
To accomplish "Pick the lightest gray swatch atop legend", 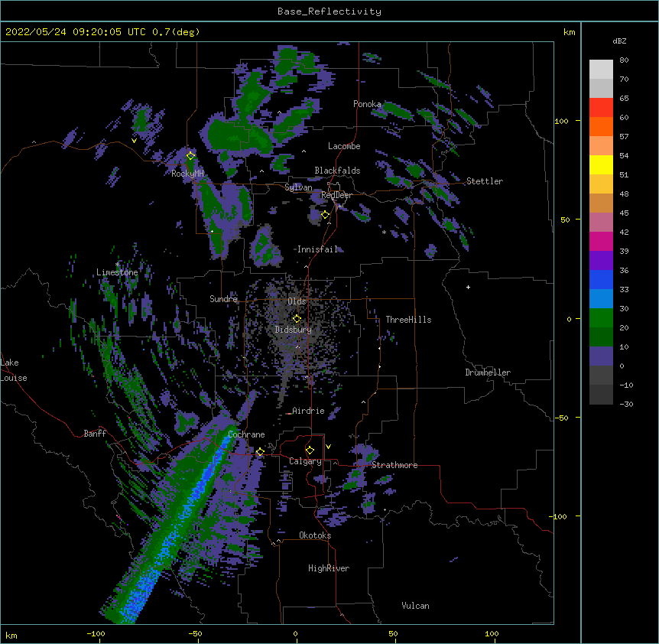I will point(601,70).
